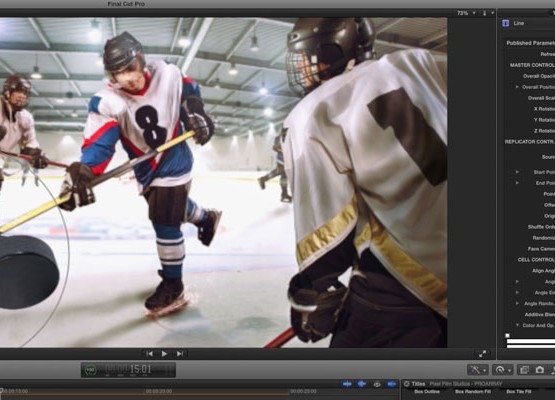Click the lower white gradient bar
The height and width of the screenshot is (400, 555).
pyautogui.click(x=531, y=346)
